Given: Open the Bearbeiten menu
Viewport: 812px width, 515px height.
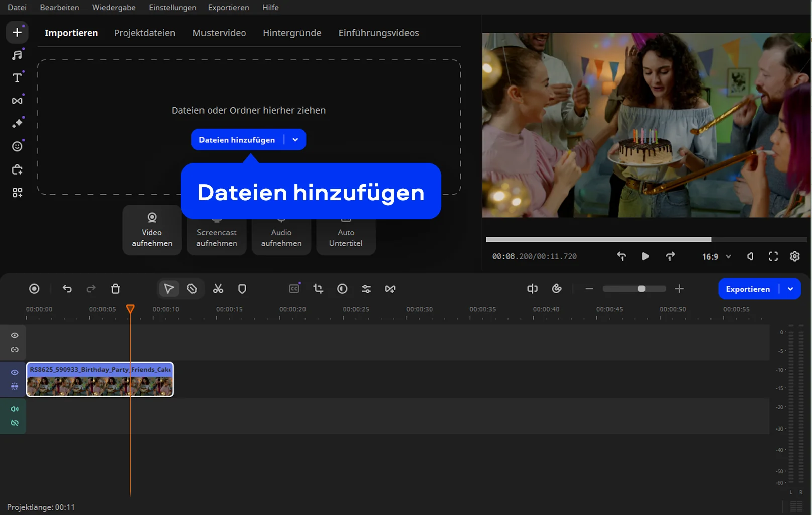Looking at the screenshot, I should (59, 8).
